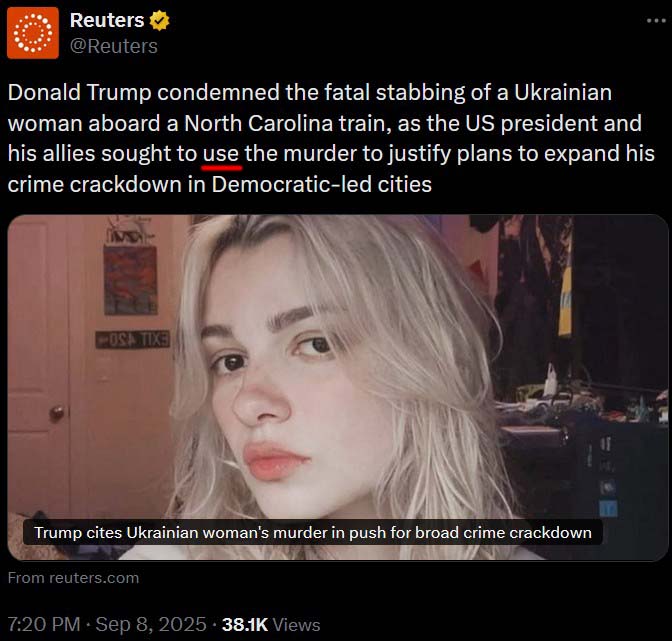Open the @Reuters handle link
The image size is (672, 641).
point(113,46)
